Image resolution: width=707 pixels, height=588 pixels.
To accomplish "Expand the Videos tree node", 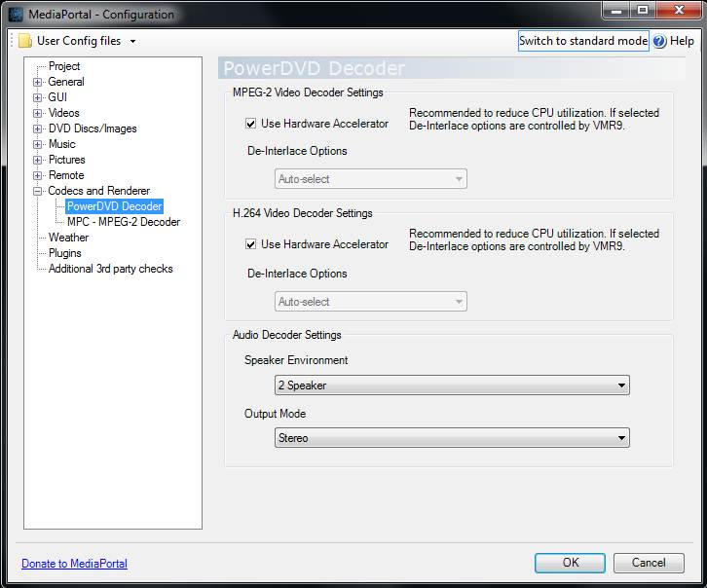I will tap(37, 113).
